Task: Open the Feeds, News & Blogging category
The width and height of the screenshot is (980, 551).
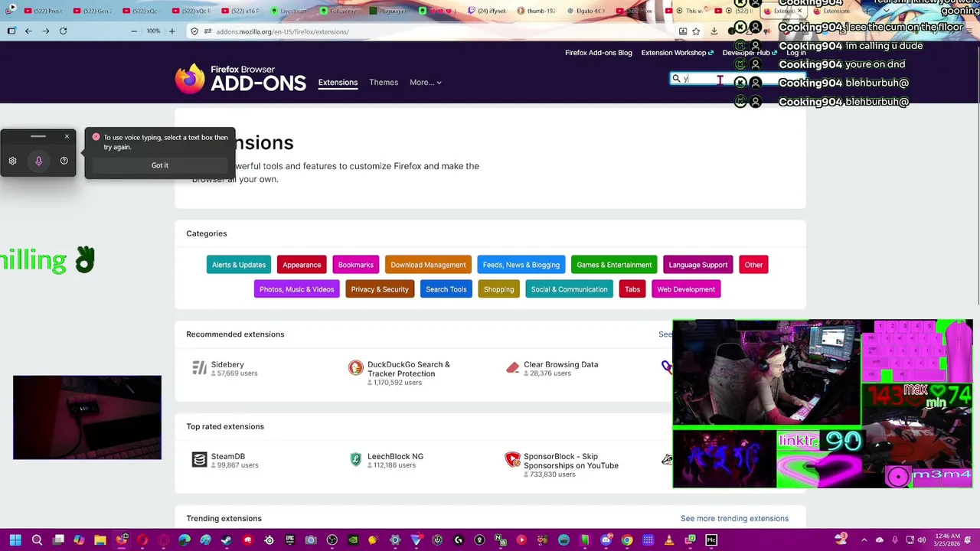Action: pyautogui.click(x=521, y=265)
